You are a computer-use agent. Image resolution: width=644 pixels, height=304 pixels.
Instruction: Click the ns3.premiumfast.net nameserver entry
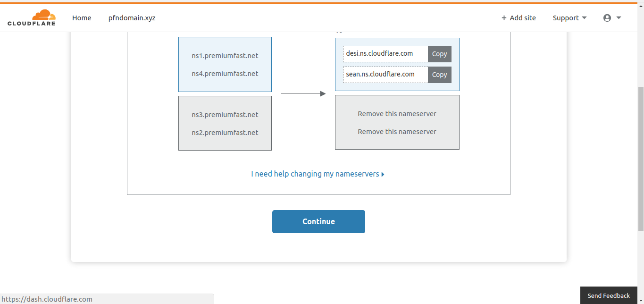[x=225, y=115]
